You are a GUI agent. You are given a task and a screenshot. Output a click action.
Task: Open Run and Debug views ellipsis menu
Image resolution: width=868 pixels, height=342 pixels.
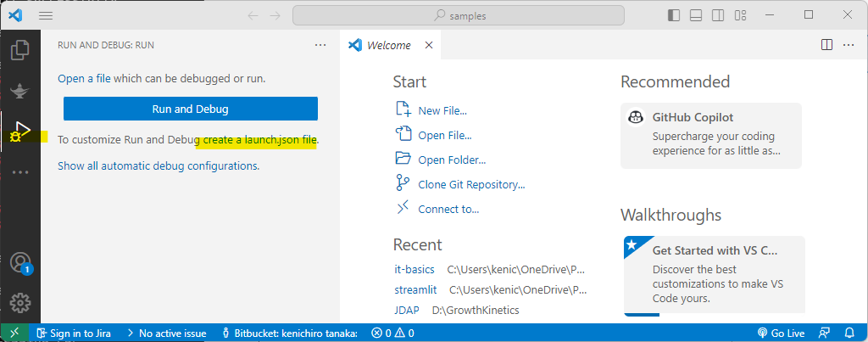[320, 45]
